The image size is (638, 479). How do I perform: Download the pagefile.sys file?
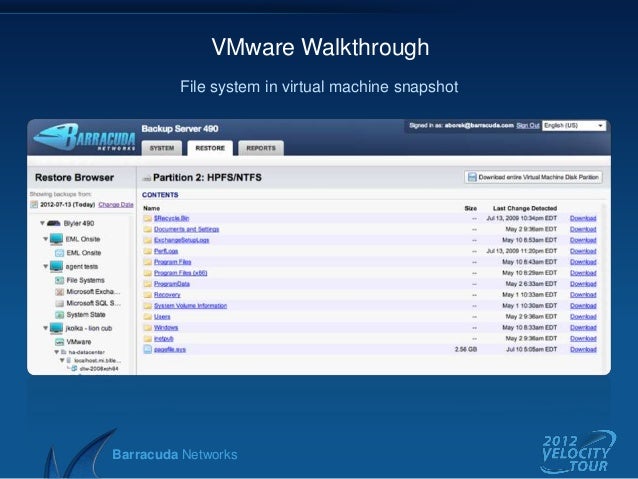[583, 350]
